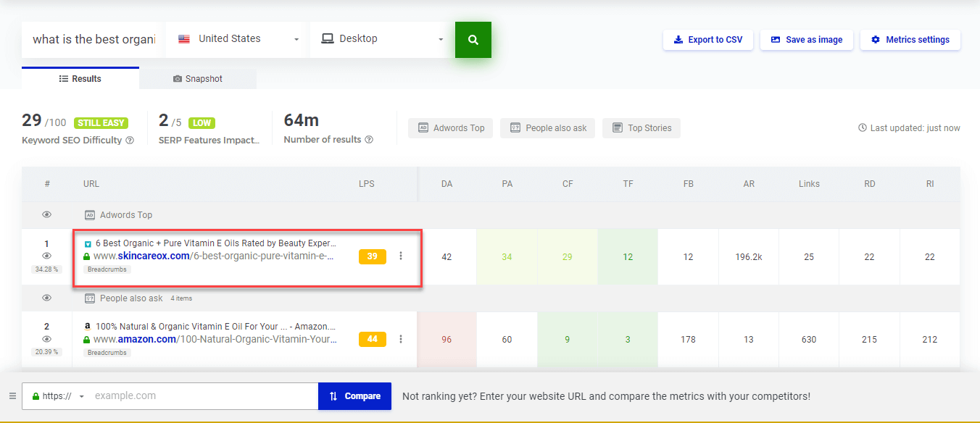This screenshot has width=980, height=423.
Task: Sort by the PA column header
Action: point(507,184)
